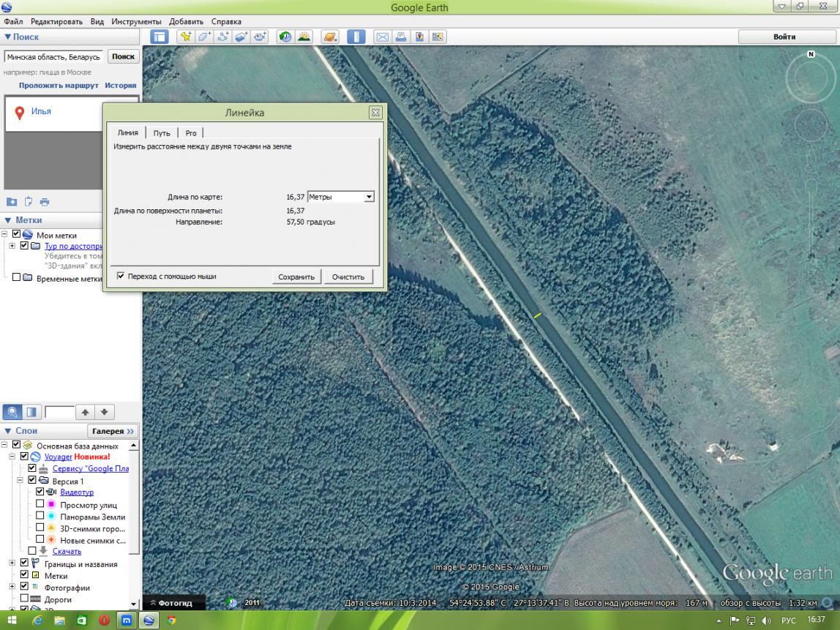840x630 pixels.
Task: Switch to the Путь tab in ruler
Action: [161, 133]
